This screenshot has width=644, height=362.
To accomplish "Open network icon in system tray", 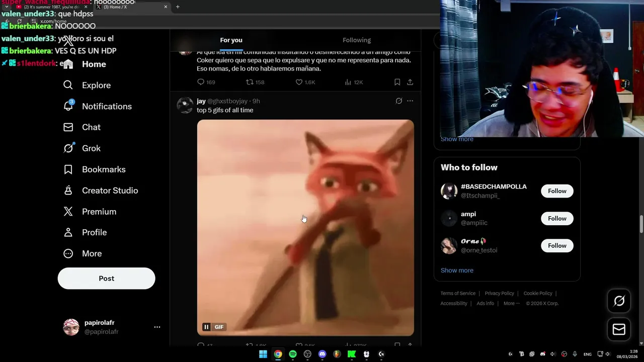I will (600, 354).
